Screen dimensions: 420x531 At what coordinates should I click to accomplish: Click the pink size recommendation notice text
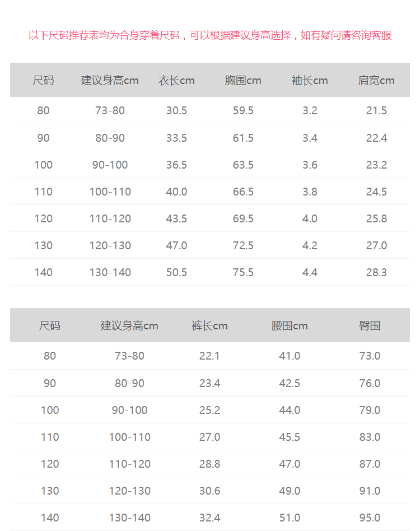[210, 35]
